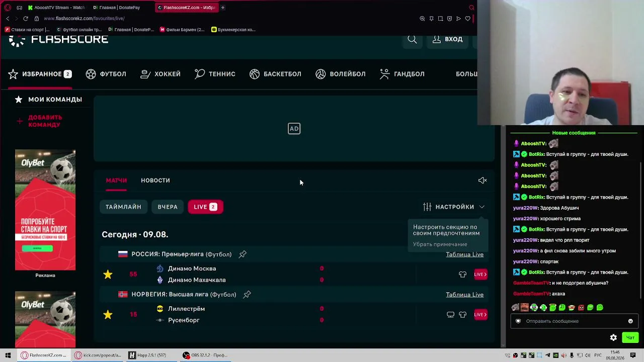Go to the ТЕННИС sport section

(x=215, y=74)
